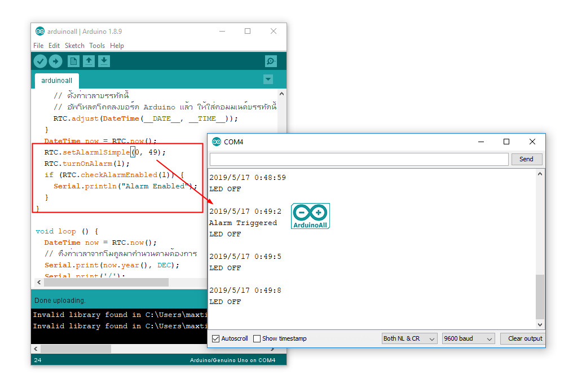Open the 9600 baud rate dropdown
This screenshot has height=392, width=573.
469,338
